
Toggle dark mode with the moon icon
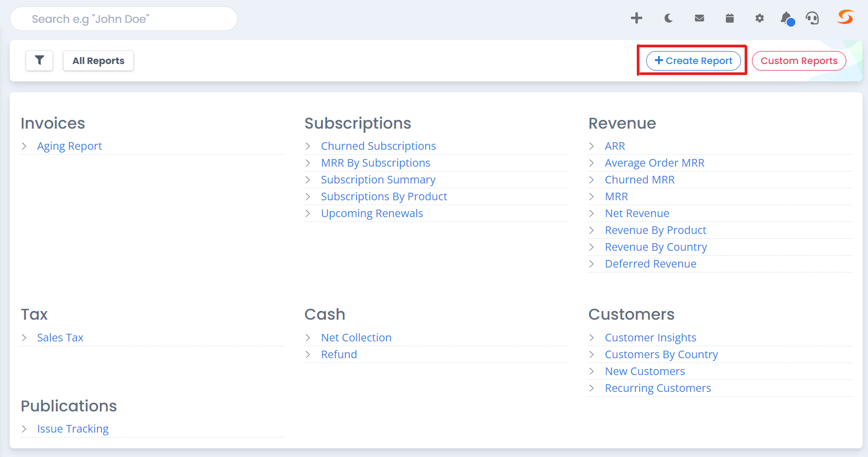click(668, 18)
